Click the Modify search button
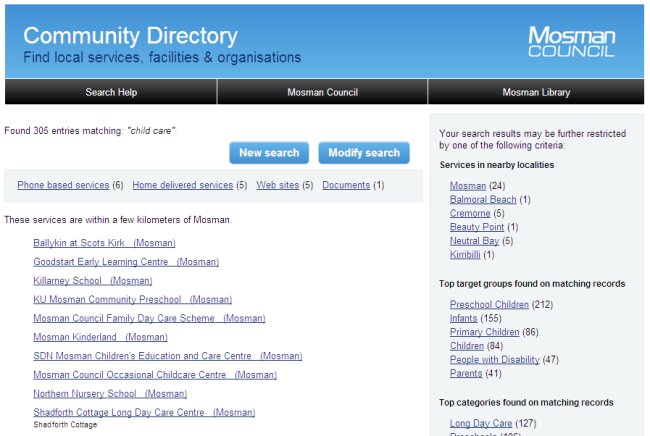 pos(364,153)
